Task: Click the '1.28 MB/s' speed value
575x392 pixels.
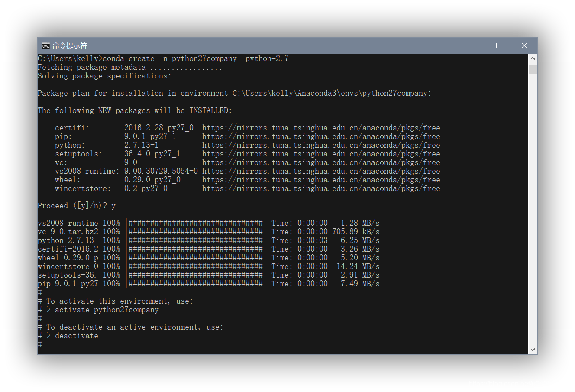Action: pos(360,223)
